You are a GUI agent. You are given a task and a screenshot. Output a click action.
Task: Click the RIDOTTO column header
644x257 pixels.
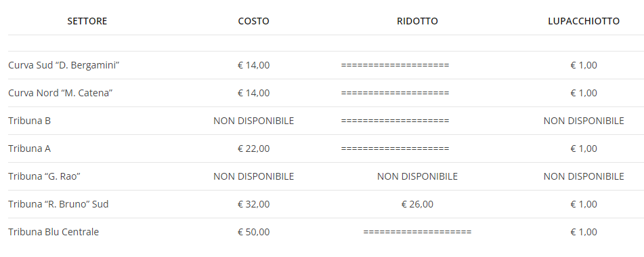click(x=417, y=21)
